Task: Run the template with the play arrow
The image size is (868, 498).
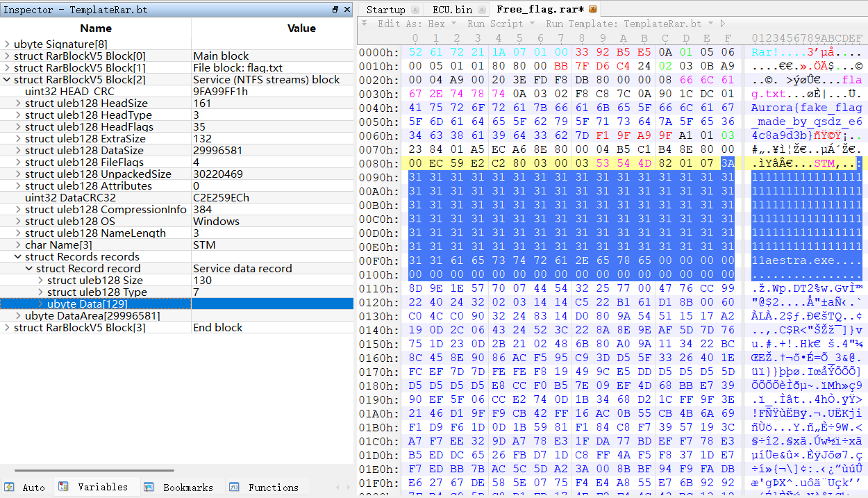Action: [x=723, y=24]
